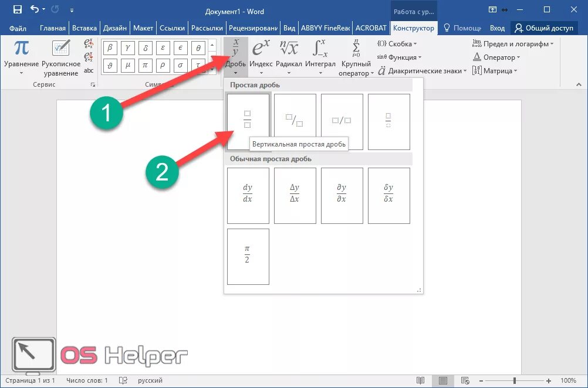Open the Радикал dropdown

click(289, 57)
